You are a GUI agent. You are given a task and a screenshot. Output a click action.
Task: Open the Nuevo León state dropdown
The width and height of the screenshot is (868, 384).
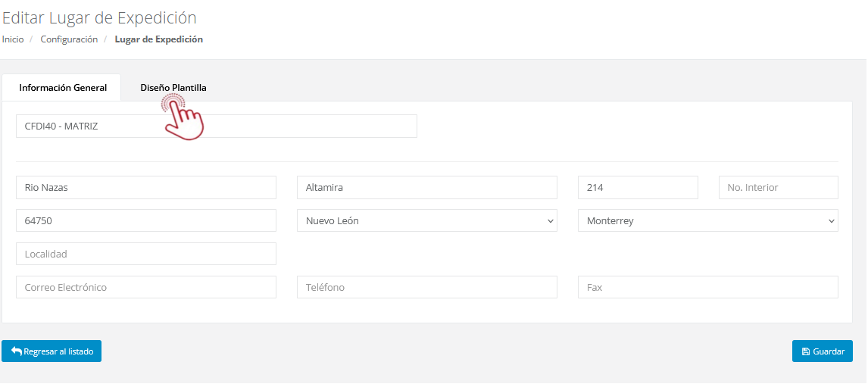point(426,221)
